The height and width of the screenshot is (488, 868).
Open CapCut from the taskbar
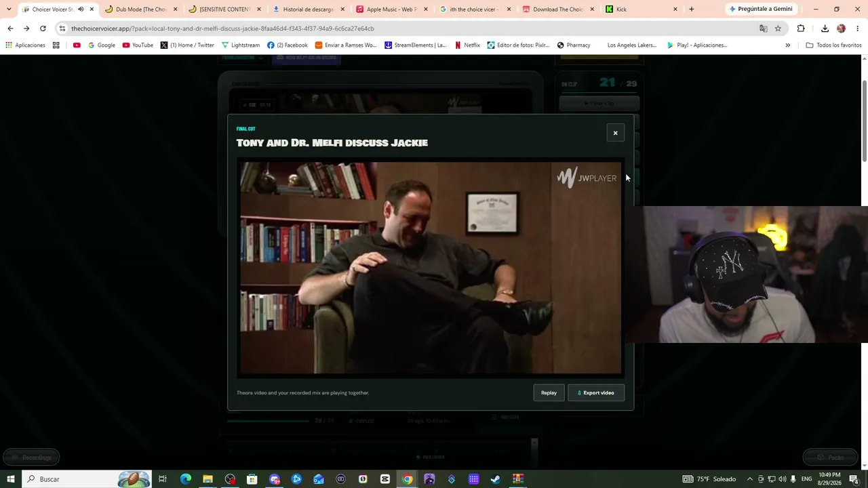[385, 479]
